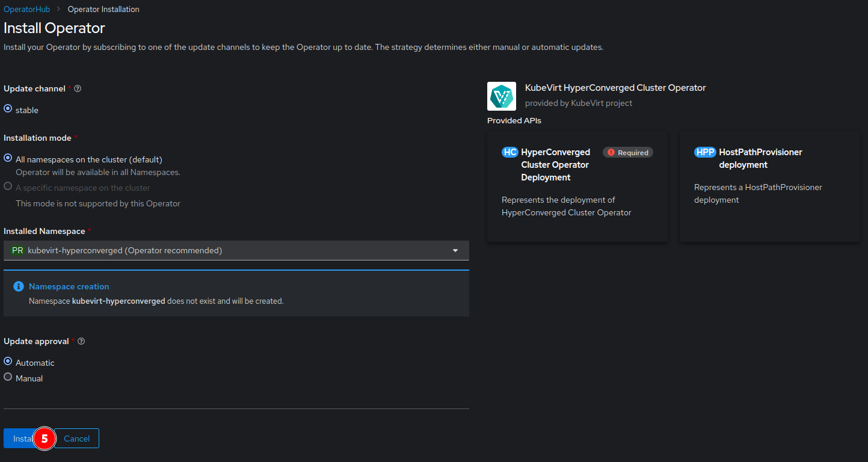Click the KubeVirt HyperConverged operator logo
The image size is (868, 462).
point(502,96)
